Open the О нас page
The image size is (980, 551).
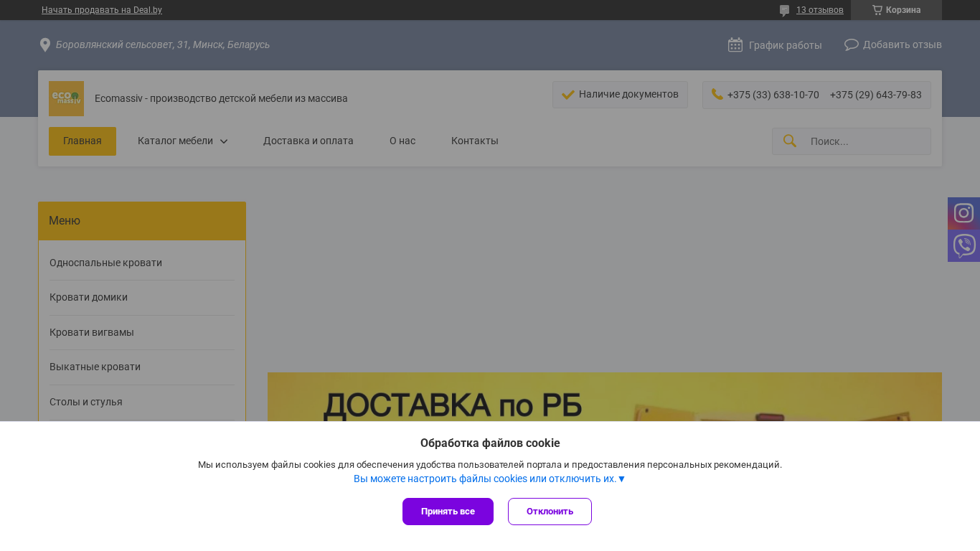click(402, 141)
